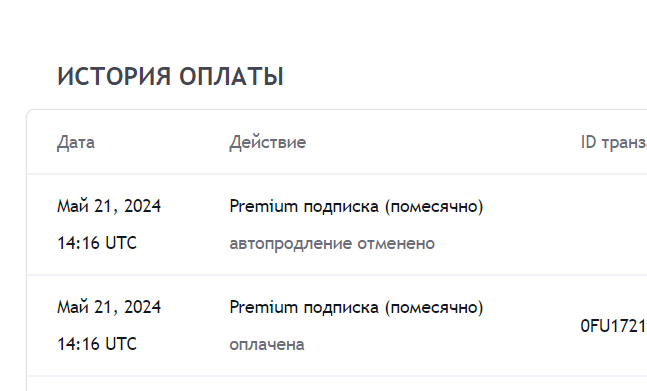647x391 pixels.
Task: Click Май 21, 2024 in first row
Action: tap(109, 206)
